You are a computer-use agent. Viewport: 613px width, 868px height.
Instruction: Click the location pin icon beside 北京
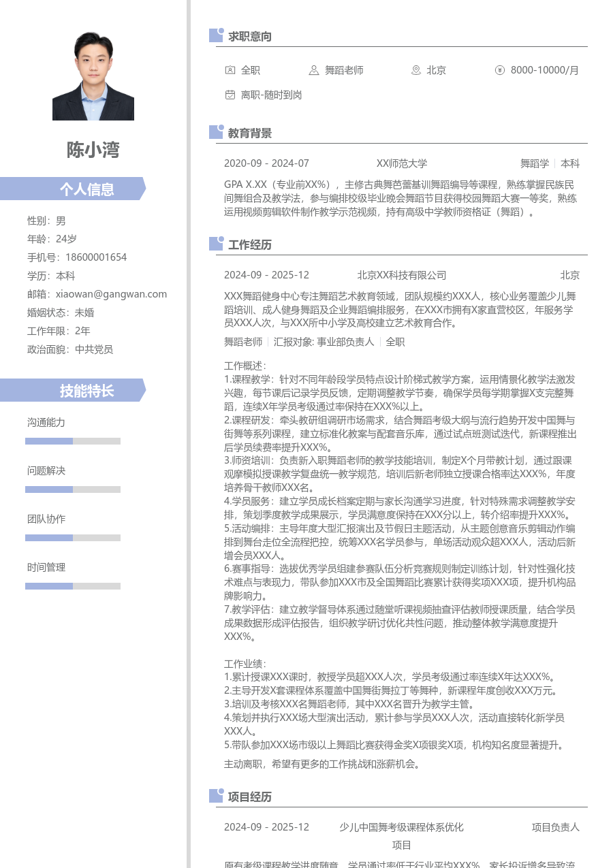[414, 70]
